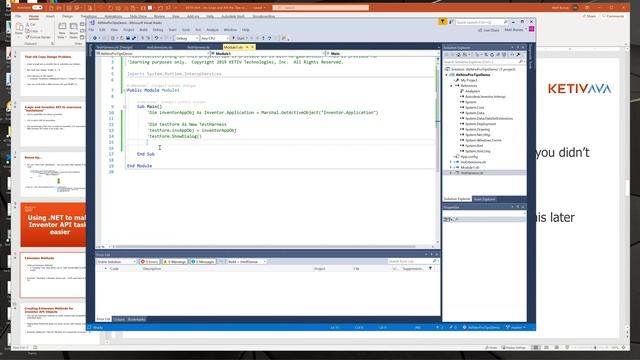
Task: Collapse the Sub Main code outline region
Action: (125, 107)
